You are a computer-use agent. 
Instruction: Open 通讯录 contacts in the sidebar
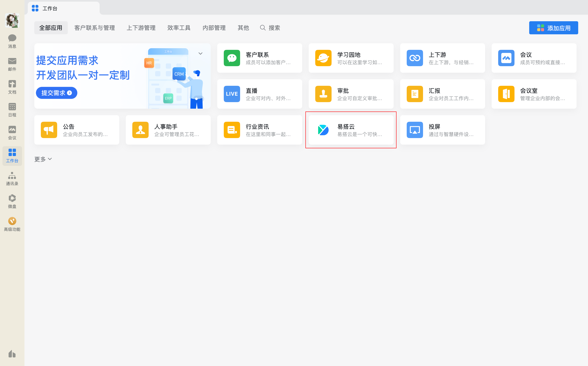coord(12,178)
